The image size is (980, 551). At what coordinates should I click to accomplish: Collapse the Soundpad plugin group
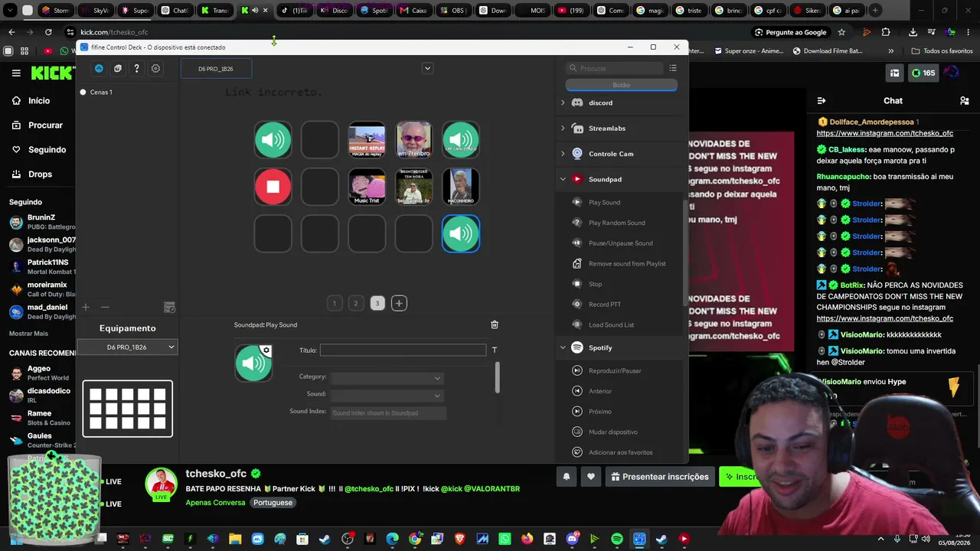click(563, 179)
